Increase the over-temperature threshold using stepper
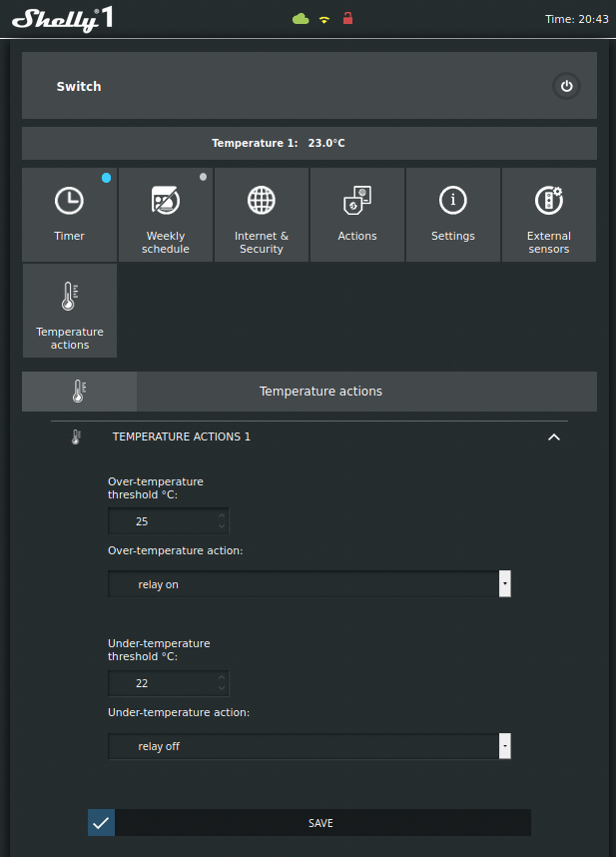The height and width of the screenshot is (857, 616). pos(222,515)
